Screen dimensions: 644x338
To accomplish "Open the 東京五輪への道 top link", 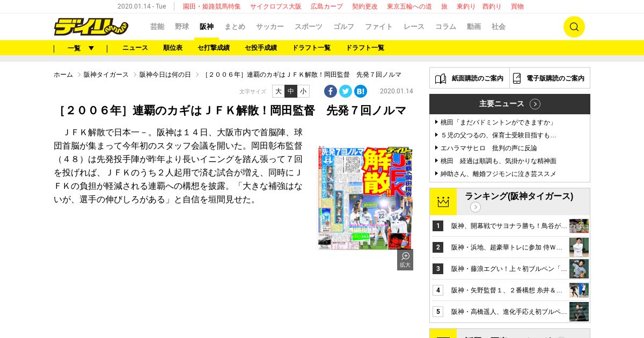I will click(x=409, y=6).
